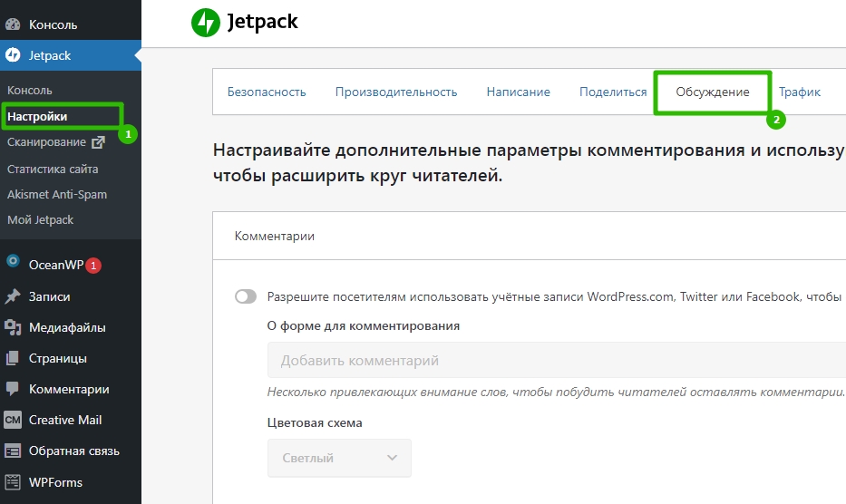846x504 pixels.
Task: Click the Добавить комментарий input field
Action: click(557, 360)
